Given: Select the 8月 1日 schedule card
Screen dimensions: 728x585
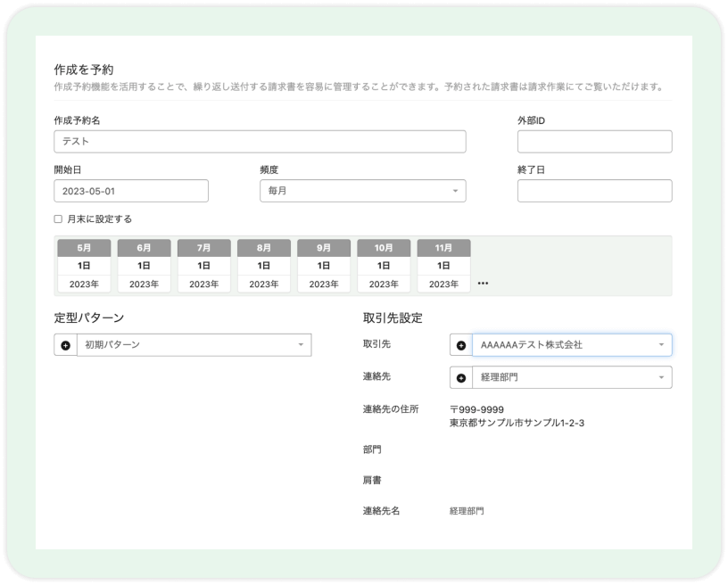Looking at the screenshot, I should click(x=263, y=266).
